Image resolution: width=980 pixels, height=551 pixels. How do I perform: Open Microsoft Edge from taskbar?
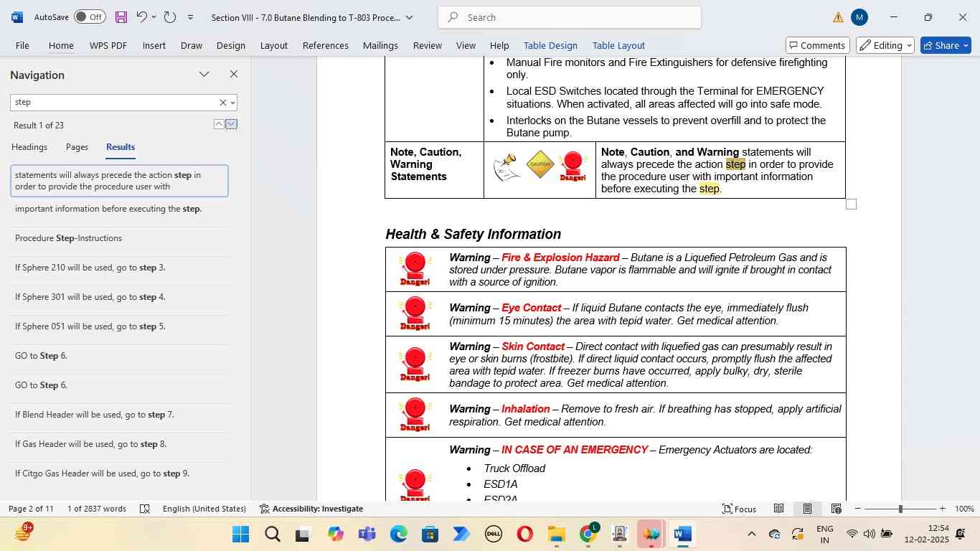[398, 534]
